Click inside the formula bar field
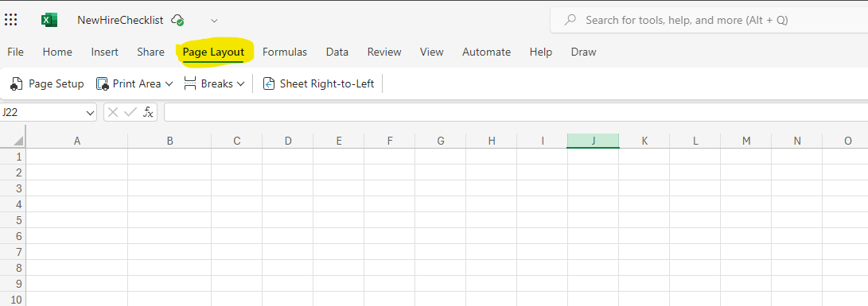868x306 pixels. click(516, 112)
